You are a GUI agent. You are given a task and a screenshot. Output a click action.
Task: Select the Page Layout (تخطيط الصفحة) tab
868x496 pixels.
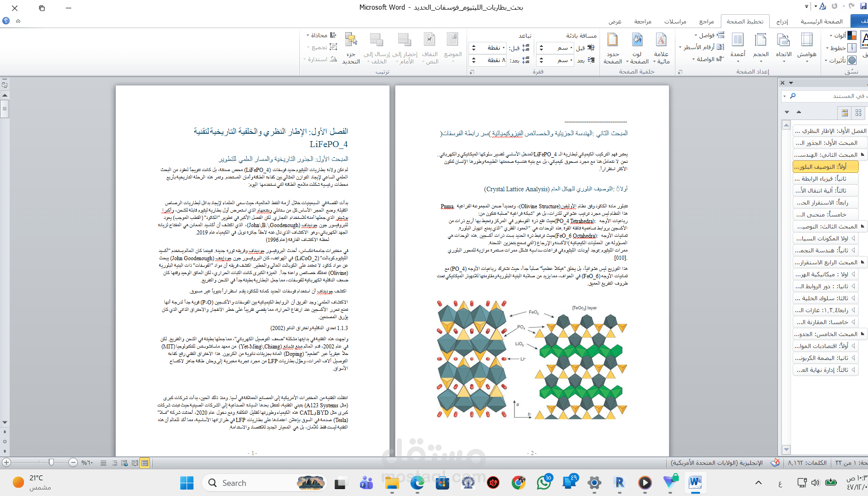[x=745, y=22]
